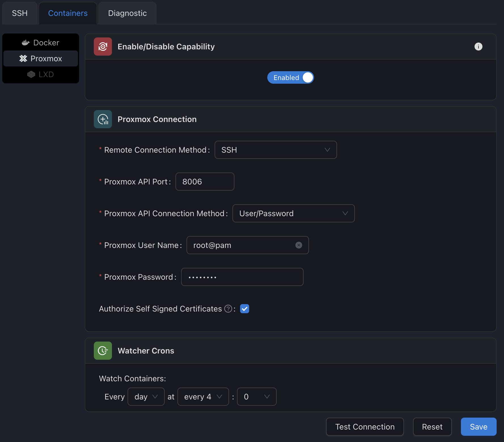
Task: Click the 'Remote Connection Method' label
Action: coord(155,150)
